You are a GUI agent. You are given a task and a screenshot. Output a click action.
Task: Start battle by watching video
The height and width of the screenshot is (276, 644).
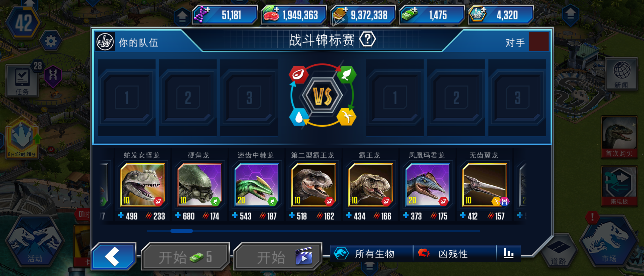point(278,256)
